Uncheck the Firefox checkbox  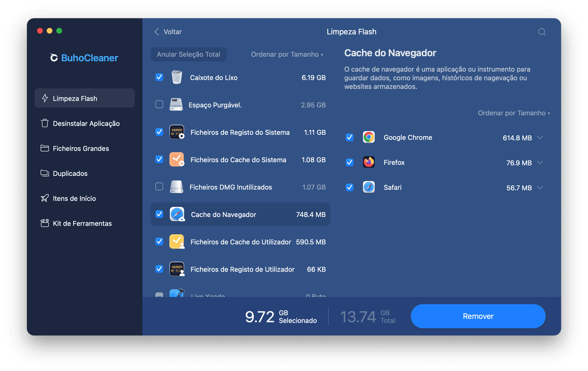coord(349,162)
